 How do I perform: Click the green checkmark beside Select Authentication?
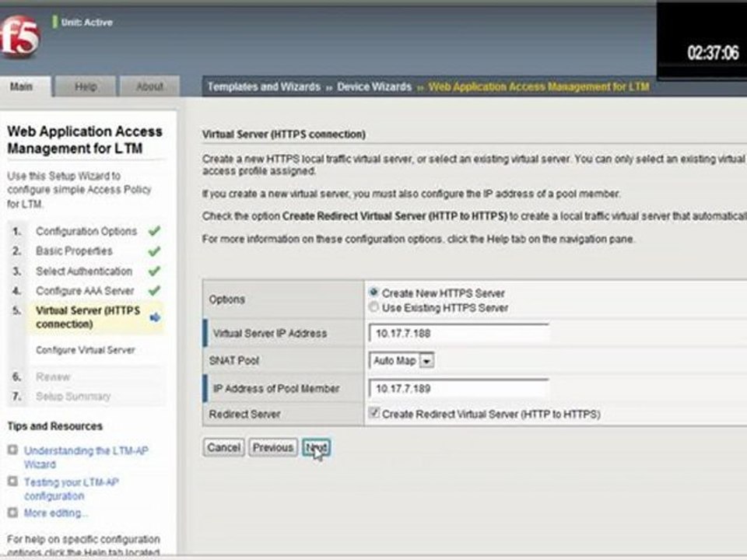point(154,271)
